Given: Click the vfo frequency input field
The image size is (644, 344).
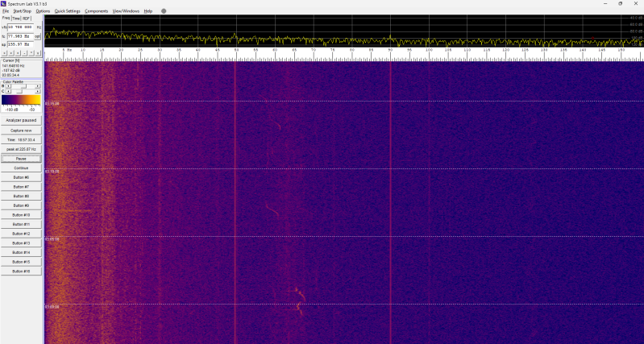Looking at the screenshot, I should pyautogui.click(x=20, y=27).
